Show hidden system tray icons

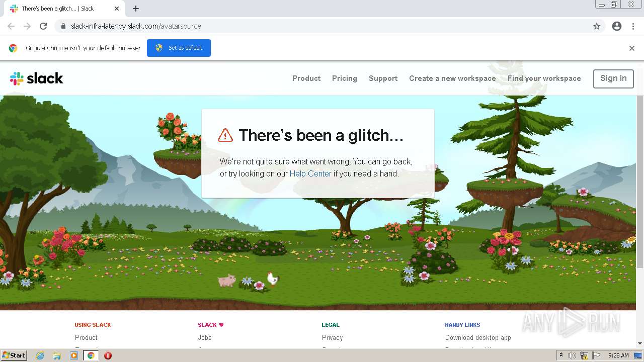point(561,355)
